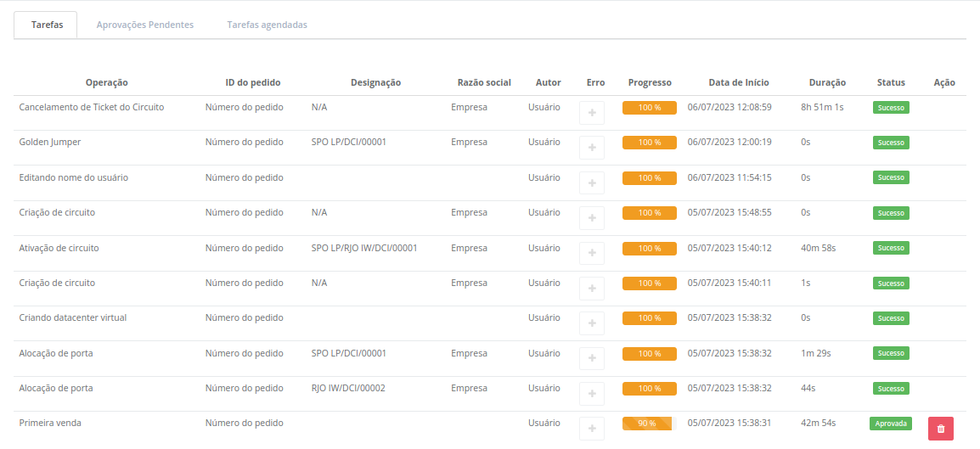Open the Aprovações Pendentes tab

point(145,25)
